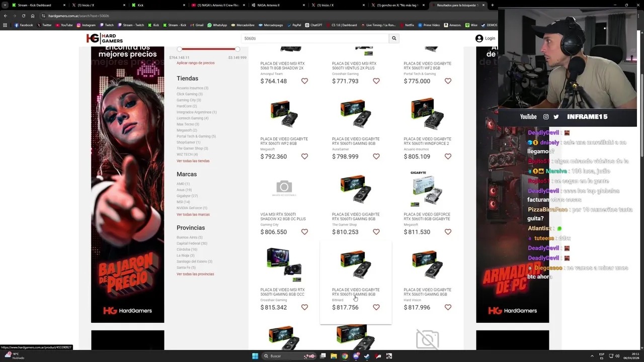
Task: Favorite the $798.999 AuraGamer listing
Action: (x=376, y=156)
